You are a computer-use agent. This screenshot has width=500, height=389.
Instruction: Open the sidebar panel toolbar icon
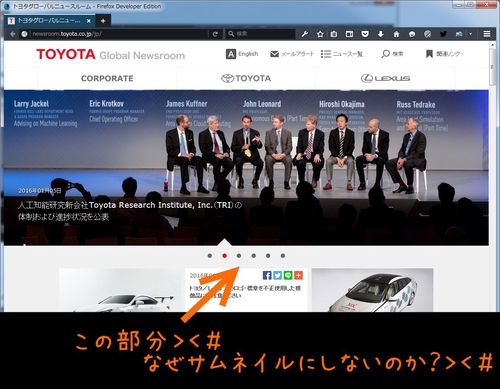349,34
